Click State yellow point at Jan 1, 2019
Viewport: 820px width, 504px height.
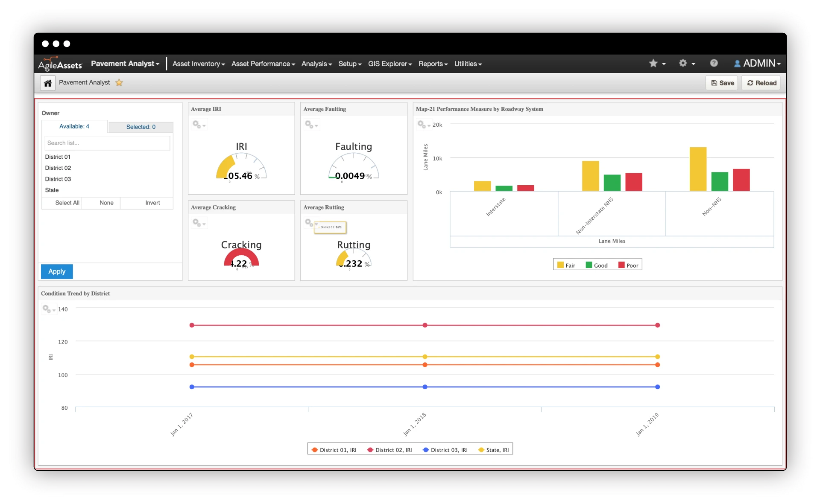click(x=658, y=356)
